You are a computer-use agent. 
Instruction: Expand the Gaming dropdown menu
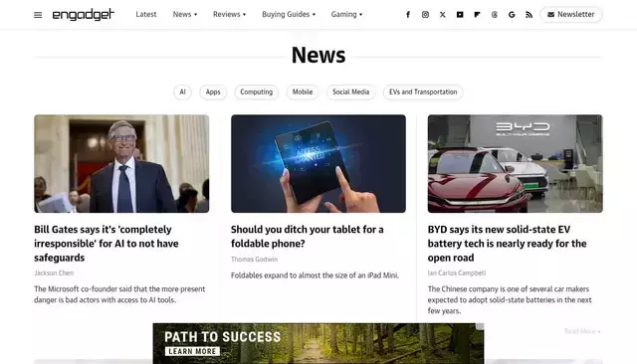click(346, 14)
